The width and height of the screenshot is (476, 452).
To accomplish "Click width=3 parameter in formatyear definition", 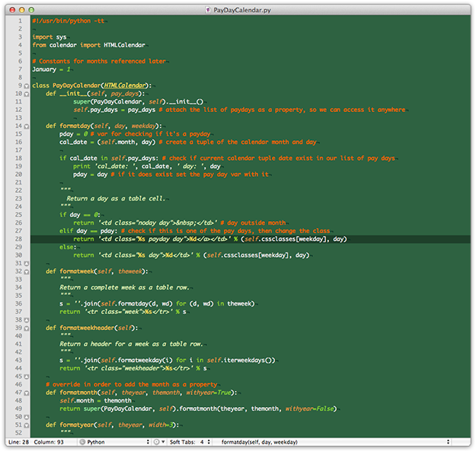I will tap(161, 425).
